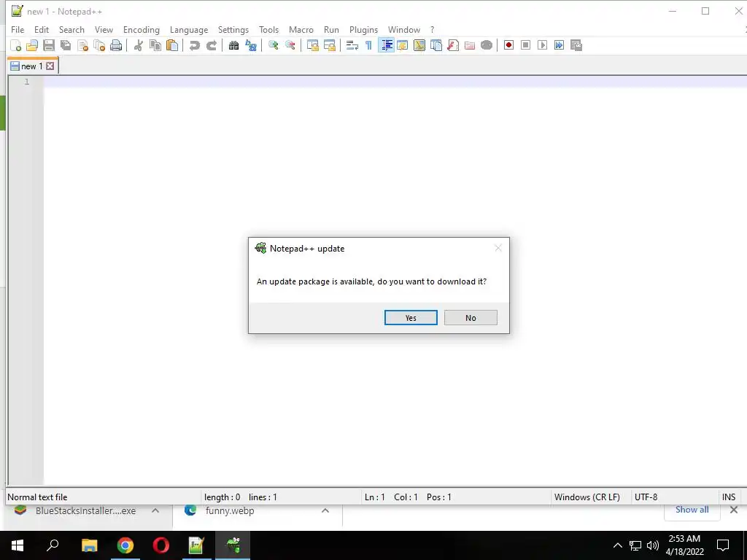Click the User Defined Language icon

coord(403,45)
